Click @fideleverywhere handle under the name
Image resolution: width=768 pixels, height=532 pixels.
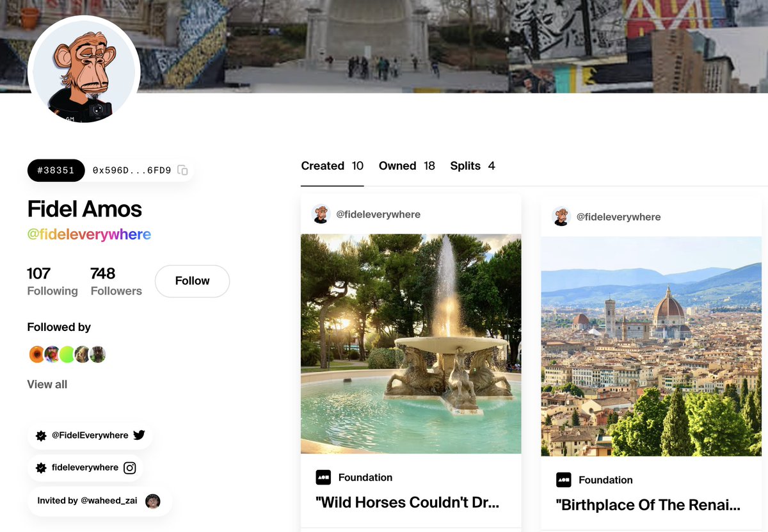tap(89, 234)
